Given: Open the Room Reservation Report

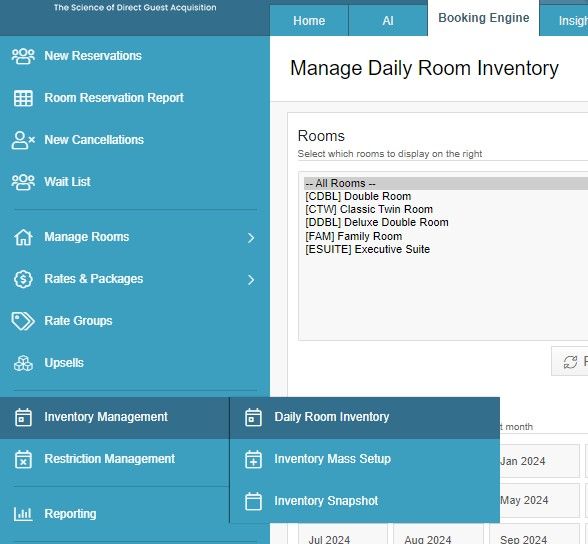Looking at the screenshot, I should point(114,98).
